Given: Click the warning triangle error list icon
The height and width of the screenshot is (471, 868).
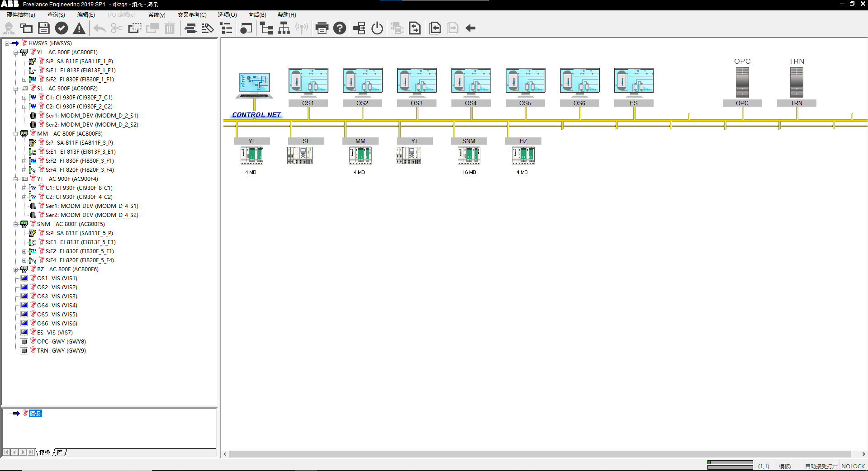Looking at the screenshot, I should click(x=79, y=28).
